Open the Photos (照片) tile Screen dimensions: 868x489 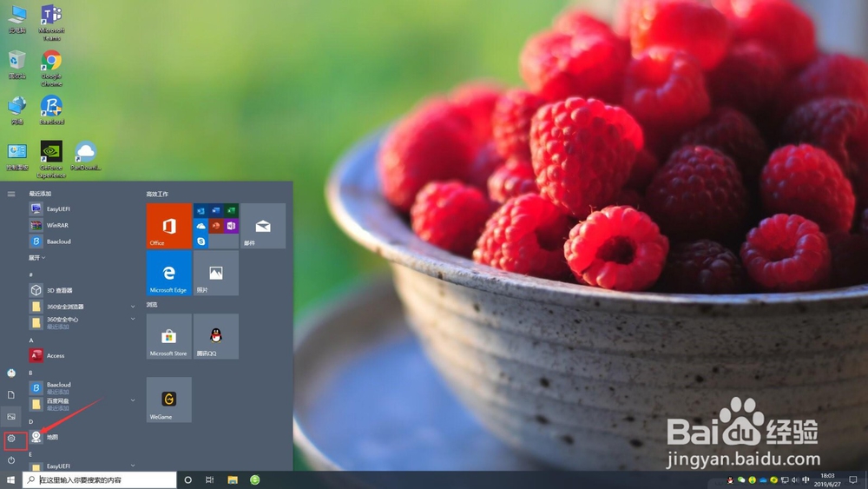click(x=216, y=273)
